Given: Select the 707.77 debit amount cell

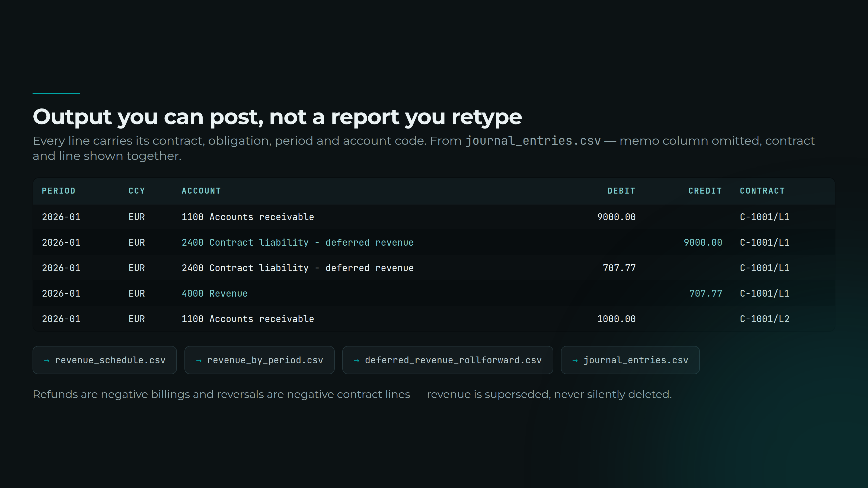Looking at the screenshot, I should pyautogui.click(x=619, y=268).
